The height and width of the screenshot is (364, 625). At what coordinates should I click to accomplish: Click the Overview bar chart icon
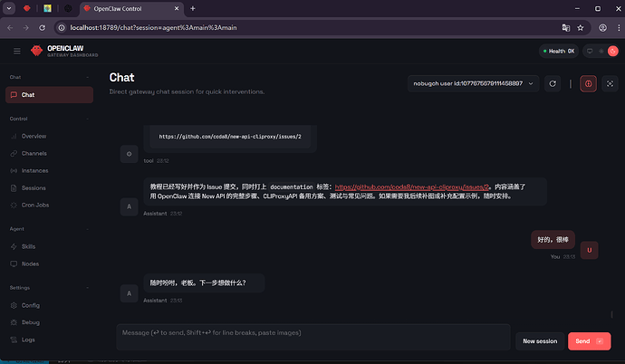(14, 136)
